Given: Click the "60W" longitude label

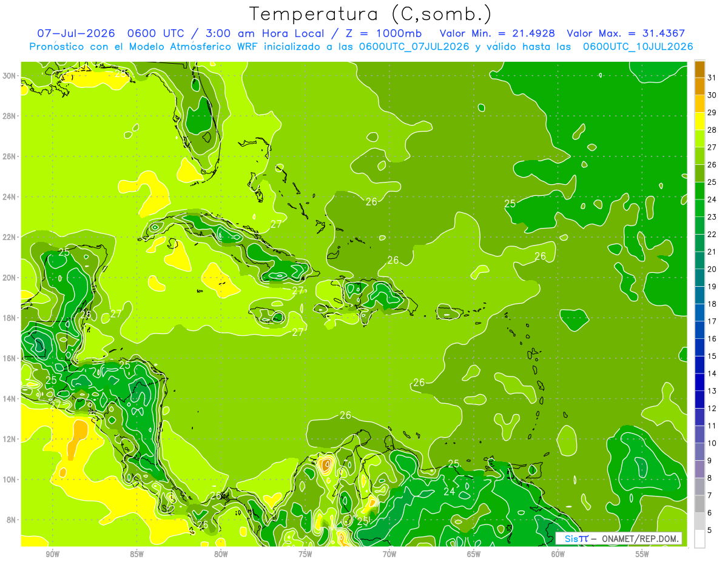Looking at the screenshot, I should [558, 554].
